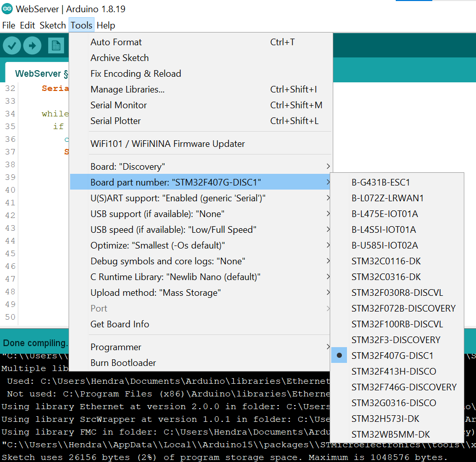Expand Upload method "Mass Storage" submenu
The image size is (476, 462).
200,293
